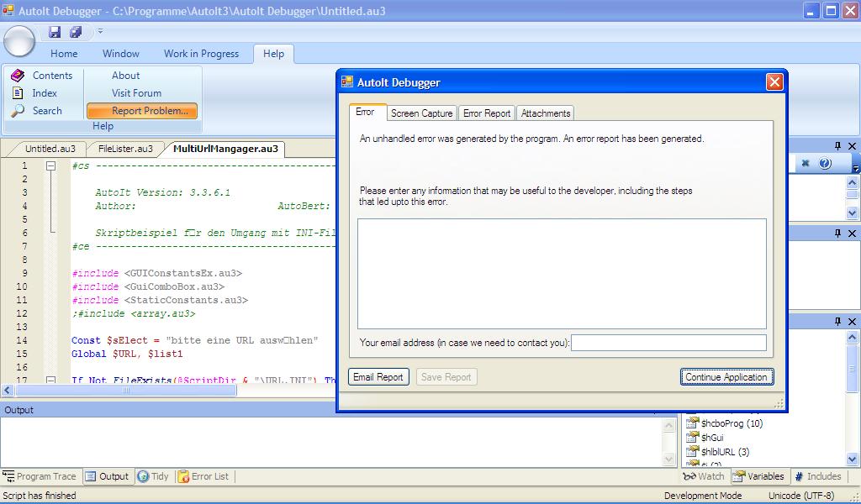Screen dimensions: 861x504
Task: Click the email address input field
Action: [668, 343]
